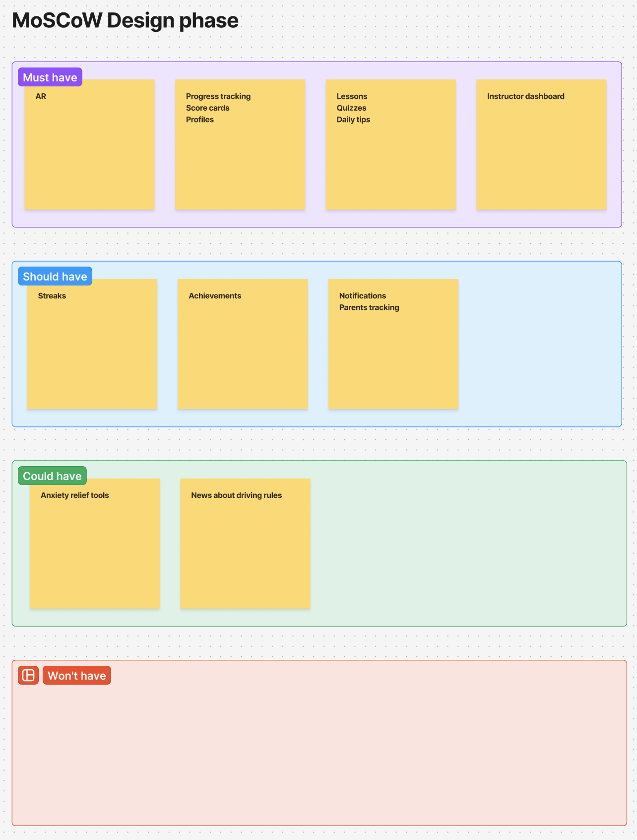Click empty space in Could have section
Viewport: 637px width, 840px height.
pos(466,546)
